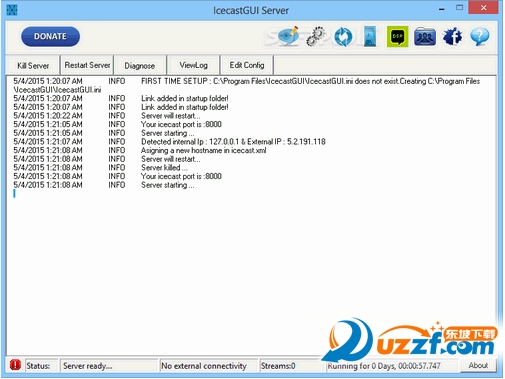
Task: Click the blue circular refresh arrows icon
Action: pos(343,36)
